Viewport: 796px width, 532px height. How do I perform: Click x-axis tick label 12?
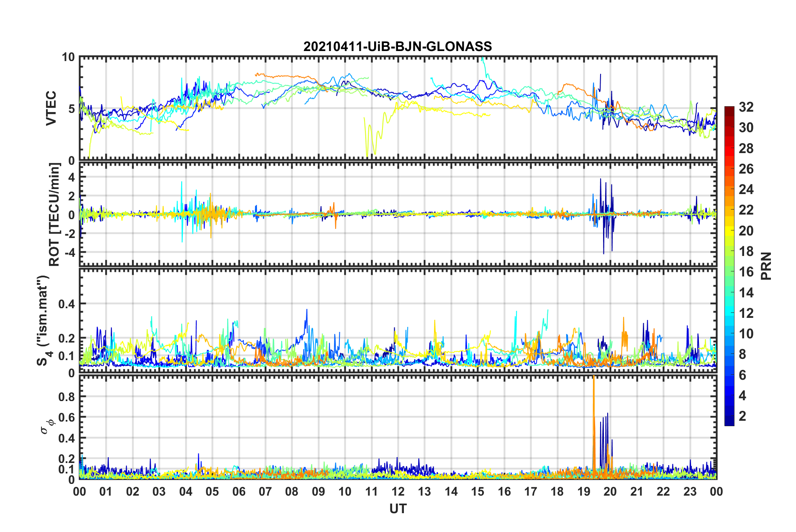(398, 491)
